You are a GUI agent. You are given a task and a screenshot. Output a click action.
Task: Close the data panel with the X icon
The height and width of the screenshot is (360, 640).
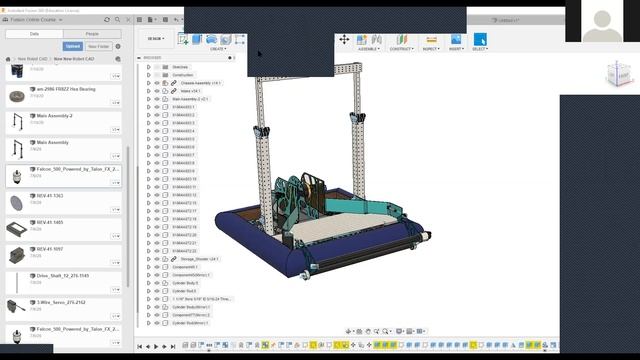pos(128,20)
